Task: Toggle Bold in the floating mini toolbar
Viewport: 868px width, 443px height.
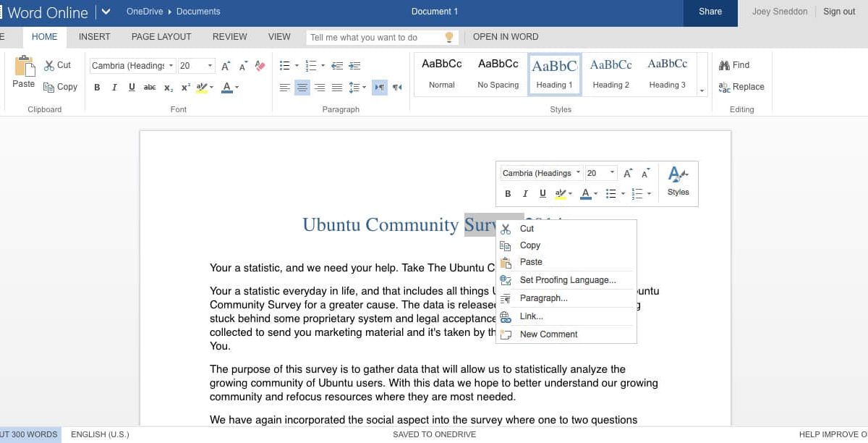Action: [508, 194]
